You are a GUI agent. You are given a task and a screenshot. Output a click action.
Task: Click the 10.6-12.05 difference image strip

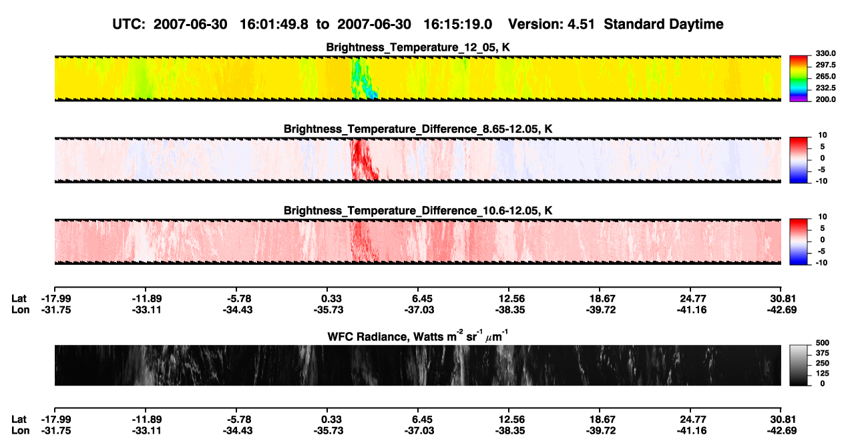coord(417,242)
